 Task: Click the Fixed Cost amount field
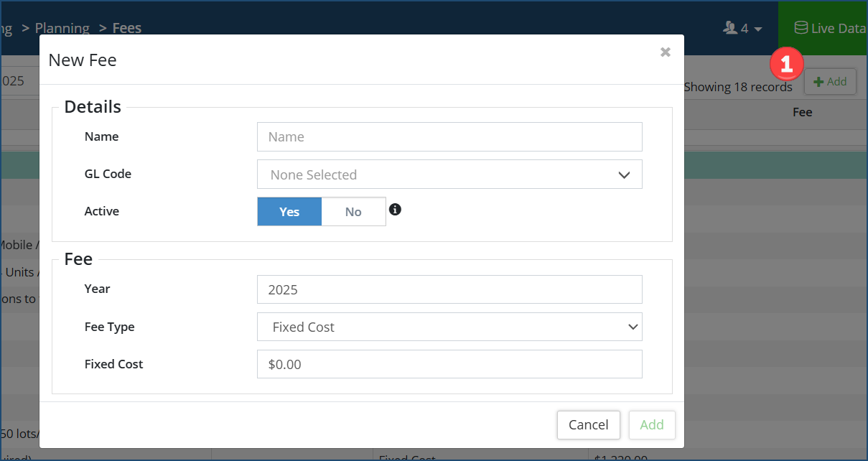pos(449,364)
